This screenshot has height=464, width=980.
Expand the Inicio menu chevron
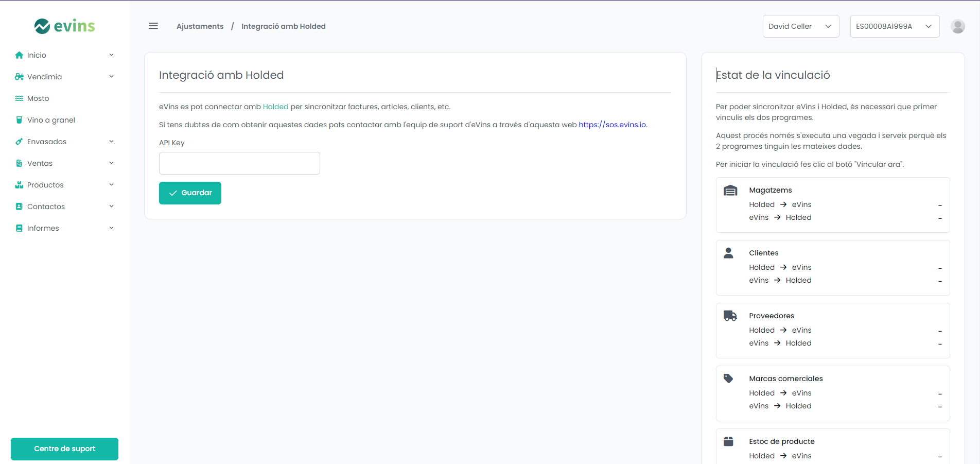click(x=111, y=55)
